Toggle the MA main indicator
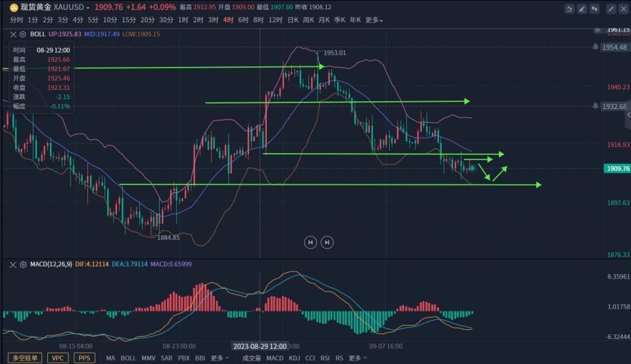Viewport: 631px width, 364px height. 110,358
